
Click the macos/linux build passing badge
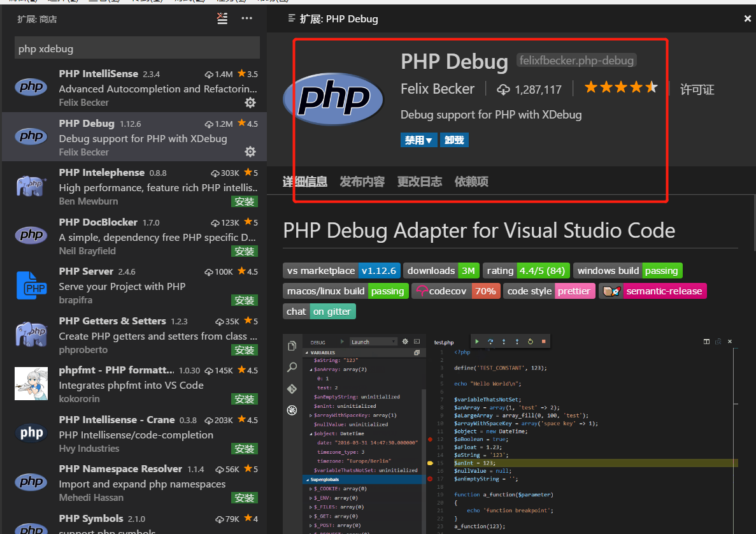pos(346,291)
